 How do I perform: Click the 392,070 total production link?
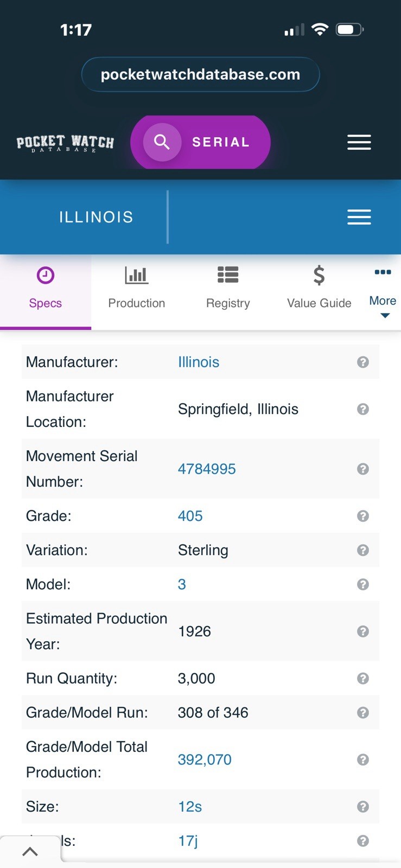point(205,759)
